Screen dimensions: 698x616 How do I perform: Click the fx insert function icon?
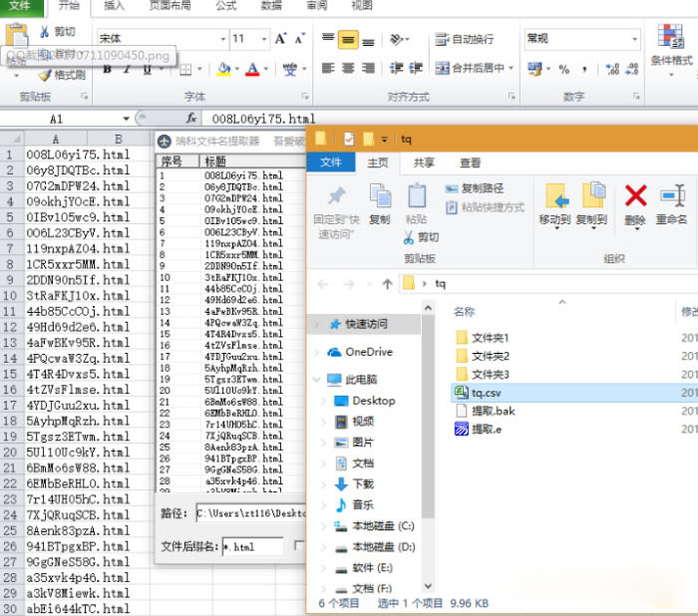pos(191,119)
